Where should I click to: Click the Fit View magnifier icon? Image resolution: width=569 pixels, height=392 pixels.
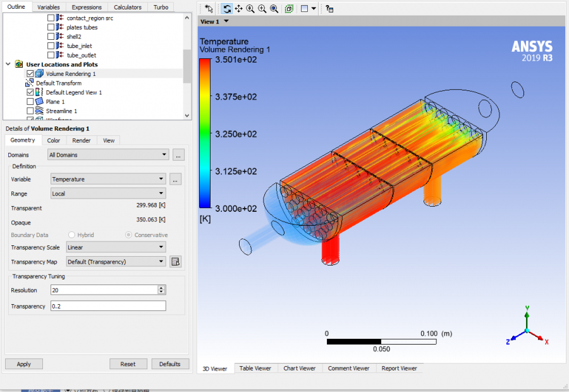coord(274,9)
